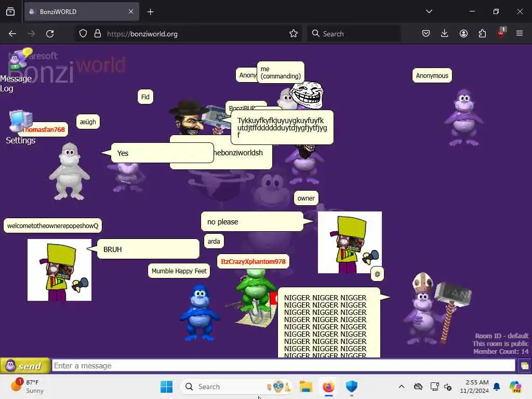532x399 pixels.
Task: Open the Firefox downloads panel
Action: [445, 33]
